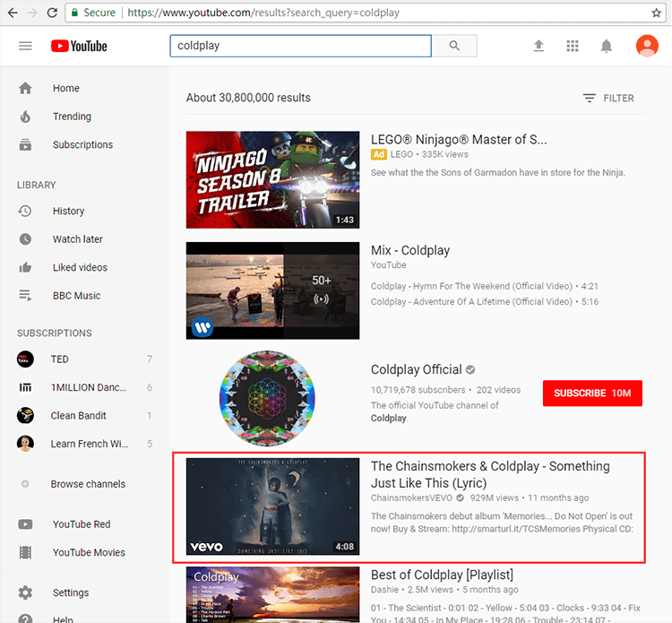Open Something Just Like This title
The width and height of the screenshot is (672, 623).
coord(490,474)
